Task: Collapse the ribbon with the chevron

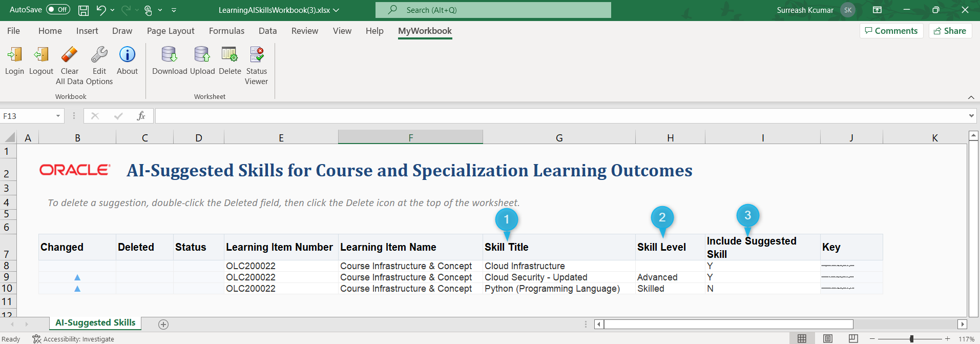Action: tap(971, 97)
